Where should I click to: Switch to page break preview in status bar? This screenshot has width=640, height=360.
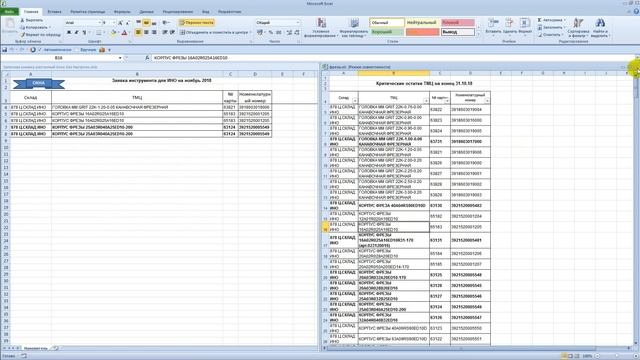[577, 356]
